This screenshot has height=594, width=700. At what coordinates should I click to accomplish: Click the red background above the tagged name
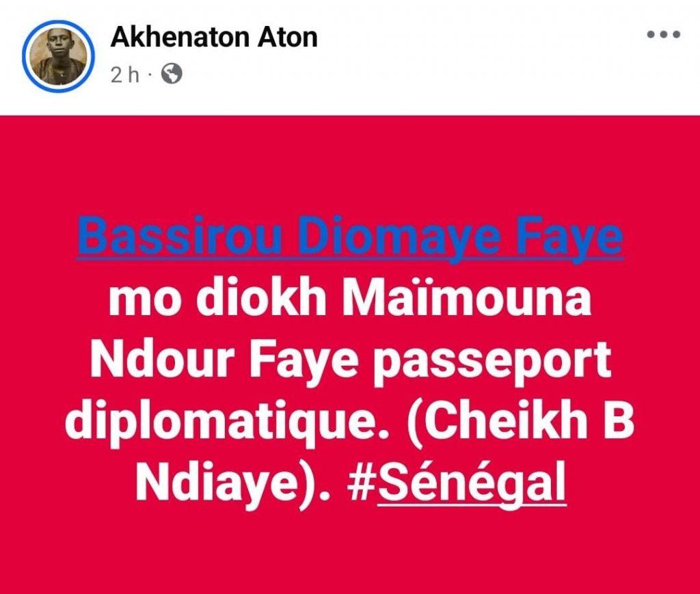(350, 165)
